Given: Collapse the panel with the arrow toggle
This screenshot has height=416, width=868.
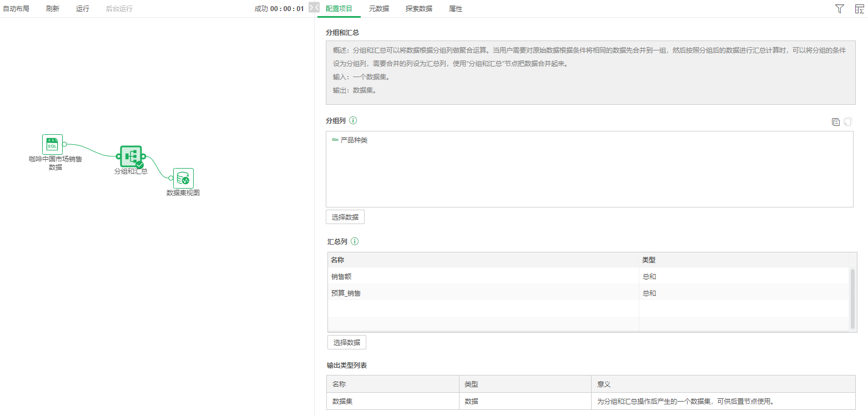Looking at the screenshot, I should pyautogui.click(x=314, y=8).
